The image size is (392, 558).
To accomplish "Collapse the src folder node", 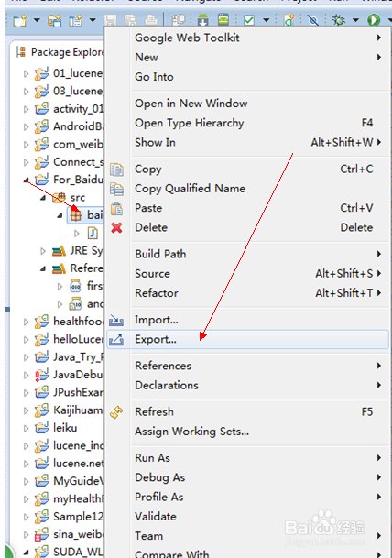I will (x=43, y=198).
